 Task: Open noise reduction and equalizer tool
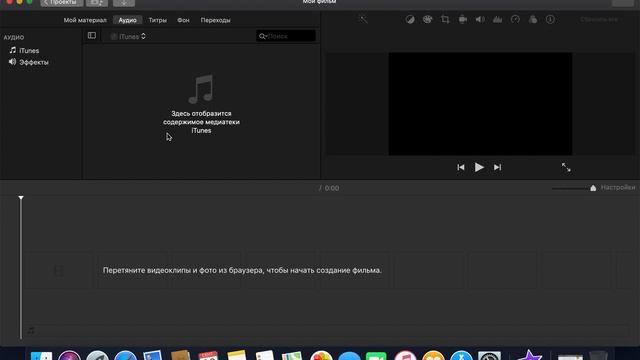(x=498, y=19)
